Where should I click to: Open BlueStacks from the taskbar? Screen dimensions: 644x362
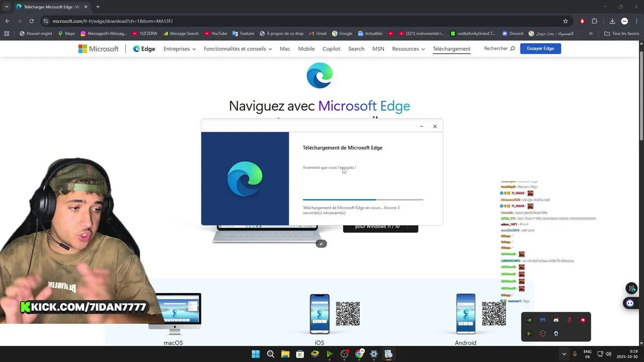314,354
